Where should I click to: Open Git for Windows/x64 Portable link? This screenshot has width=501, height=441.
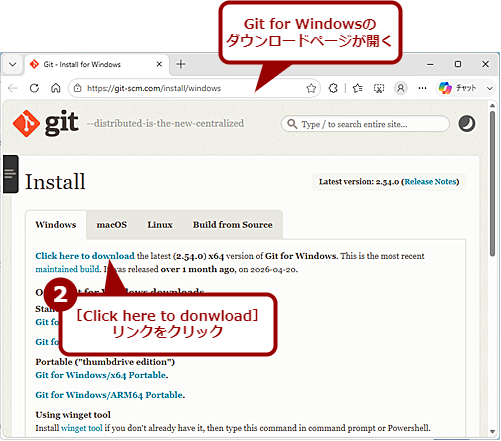point(101,375)
